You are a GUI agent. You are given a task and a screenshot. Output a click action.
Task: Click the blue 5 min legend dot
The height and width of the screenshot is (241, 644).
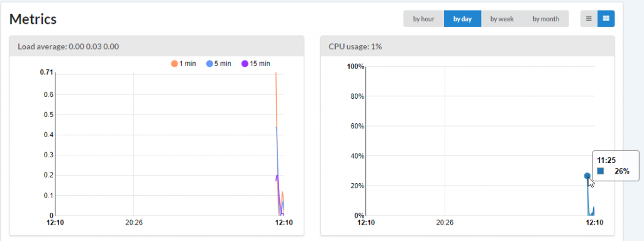[x=209, y=64]
